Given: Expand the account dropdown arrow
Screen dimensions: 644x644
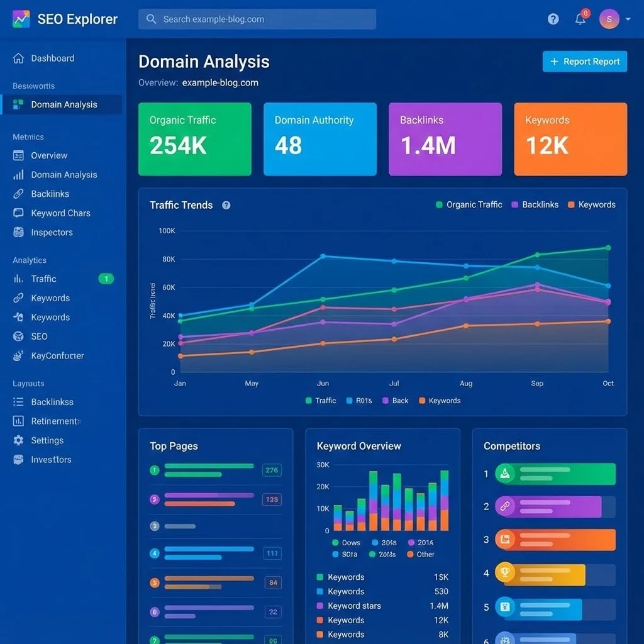Looking at the screenshot, I should (628, 19).
